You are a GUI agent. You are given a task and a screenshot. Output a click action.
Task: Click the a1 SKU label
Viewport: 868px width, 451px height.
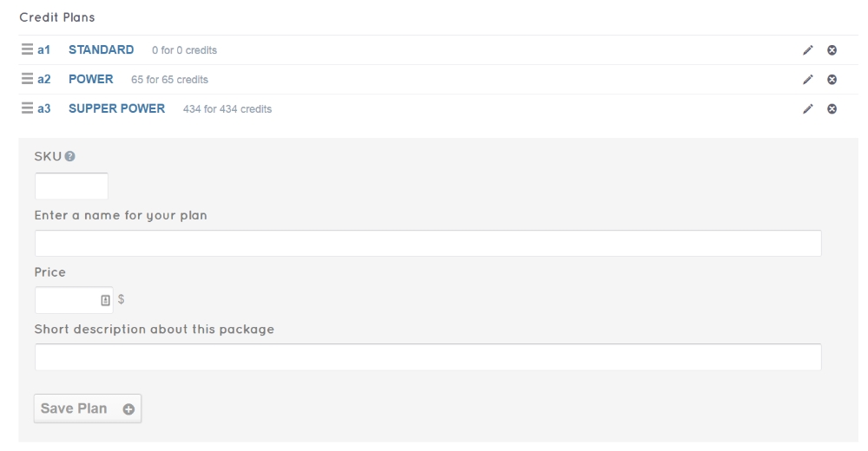tap(43, 49)
